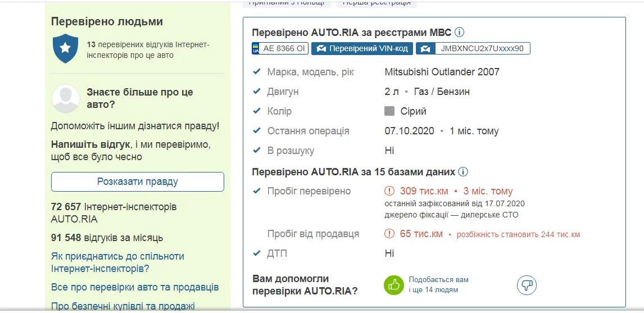This screenshot has width=644, height=313.
Task: Click license plate number AE 8366 OI
Action: tap(284, 49)
